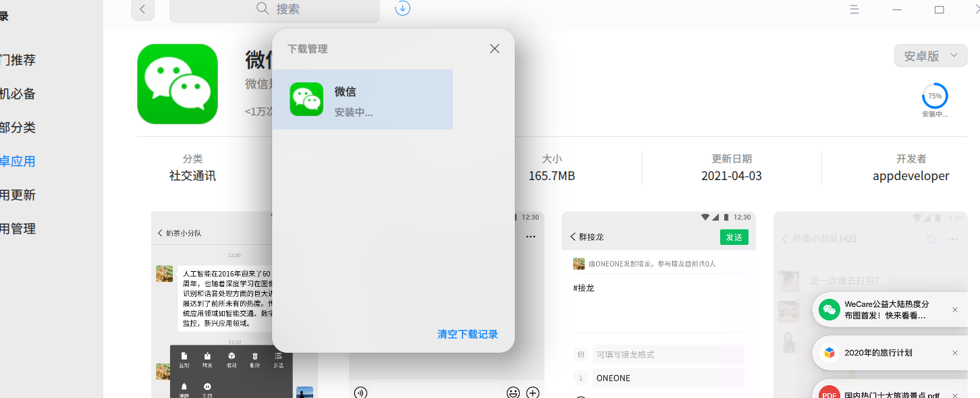The width and height of the screenshot is (980, 398).
Task: Open the download manager arrow icon
Action: click(403, 8)
